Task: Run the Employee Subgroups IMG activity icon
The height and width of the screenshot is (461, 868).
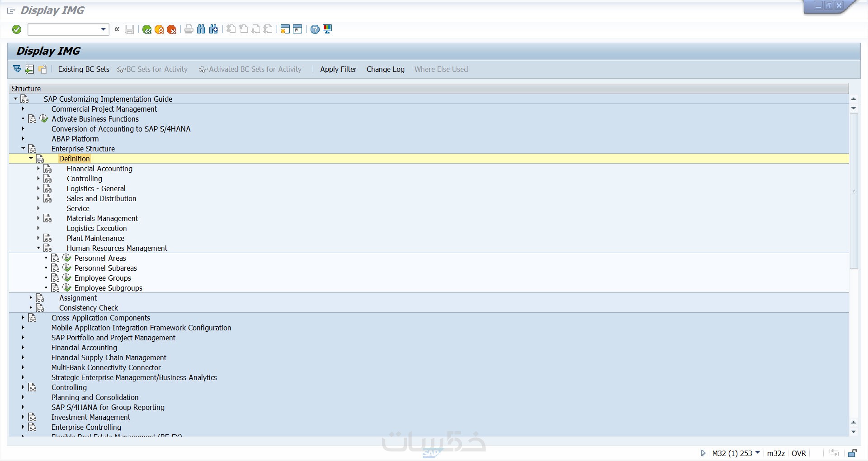Action: 67,288
